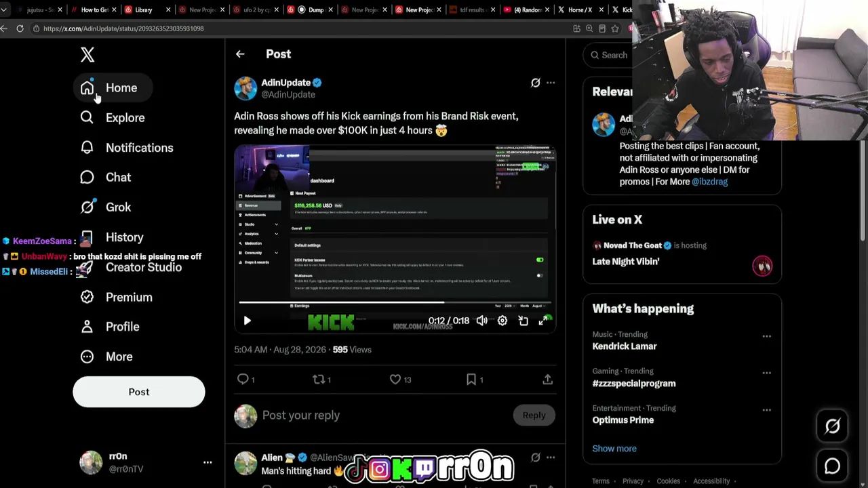This screenshot has width=868, height=488.
Task: Click the Grok icon on Alien's reply
Action: click(x=535, y=457)
